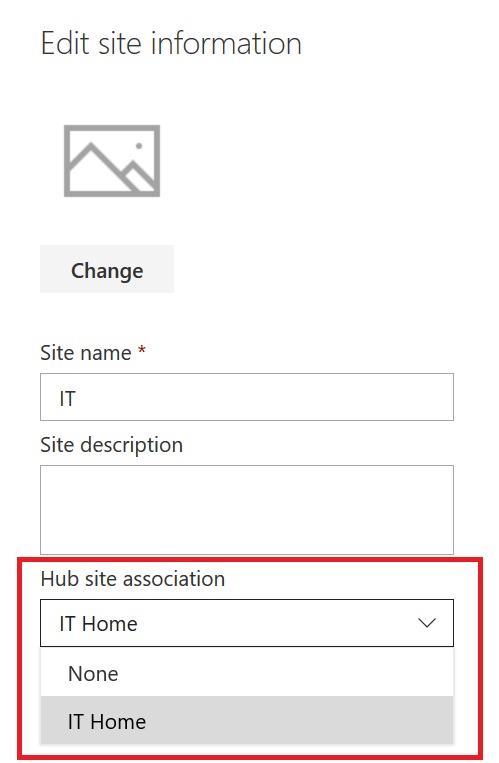Screen dimensions: 499x763
Task: Click the highlighted IT Home list entry
Action: point(247,721)
